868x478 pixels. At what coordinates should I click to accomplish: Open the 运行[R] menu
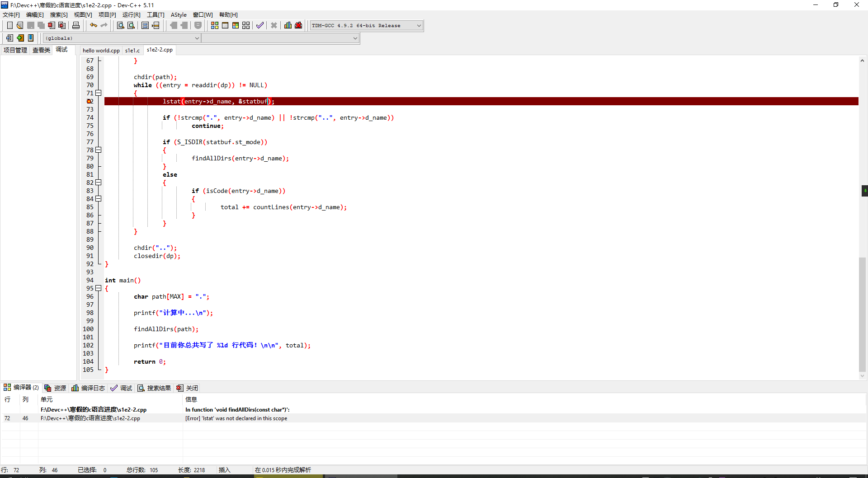132,15
